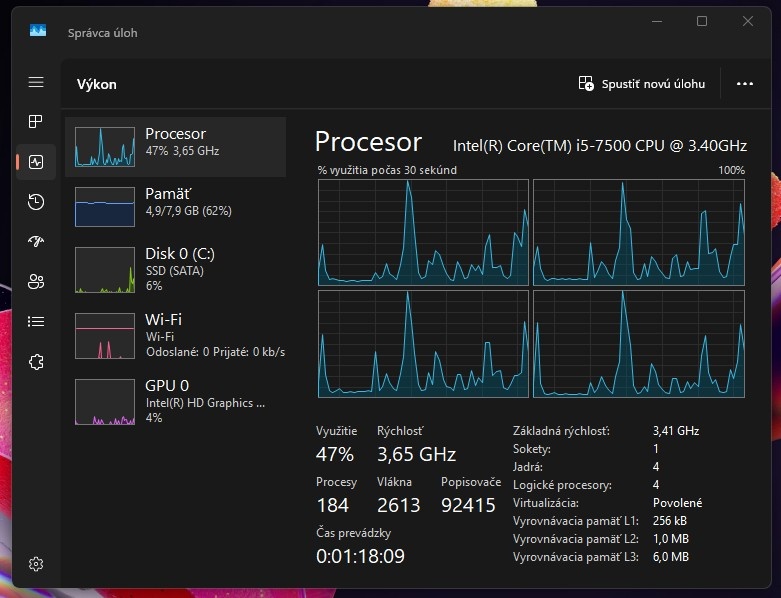Click 'Spustiť novú úlohu' button
This screenshot has height=598, width=781.
pyautogui.click(x=642, y=84)
